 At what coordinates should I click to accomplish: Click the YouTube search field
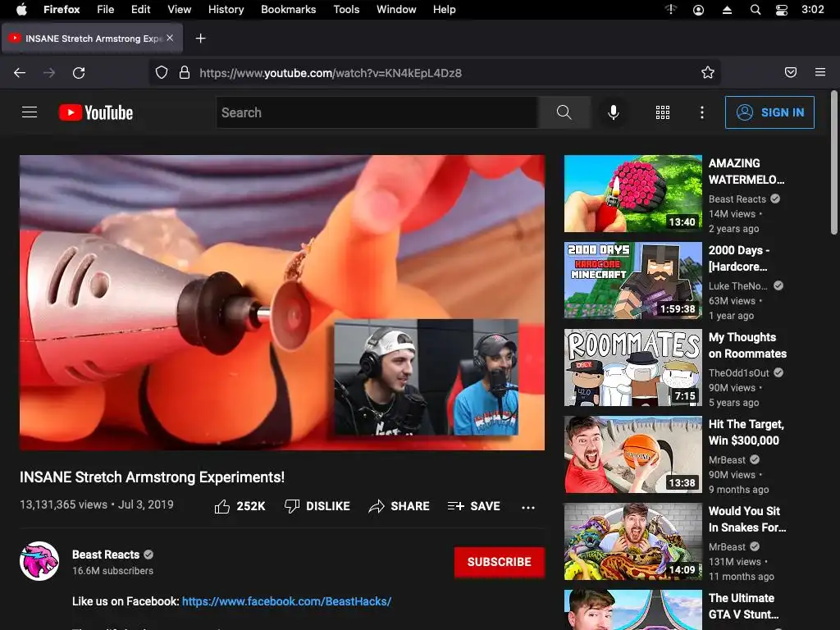[x=377, y=112]
